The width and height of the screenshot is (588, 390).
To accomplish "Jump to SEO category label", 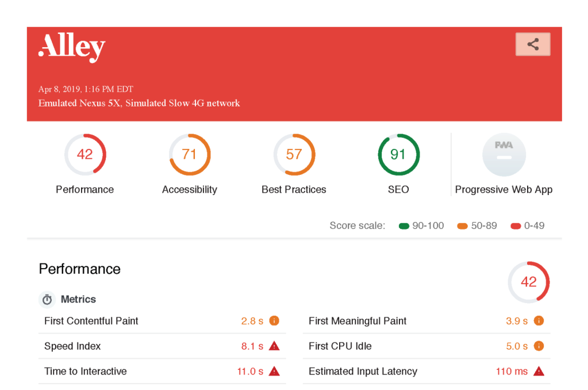I will [398, 190].
